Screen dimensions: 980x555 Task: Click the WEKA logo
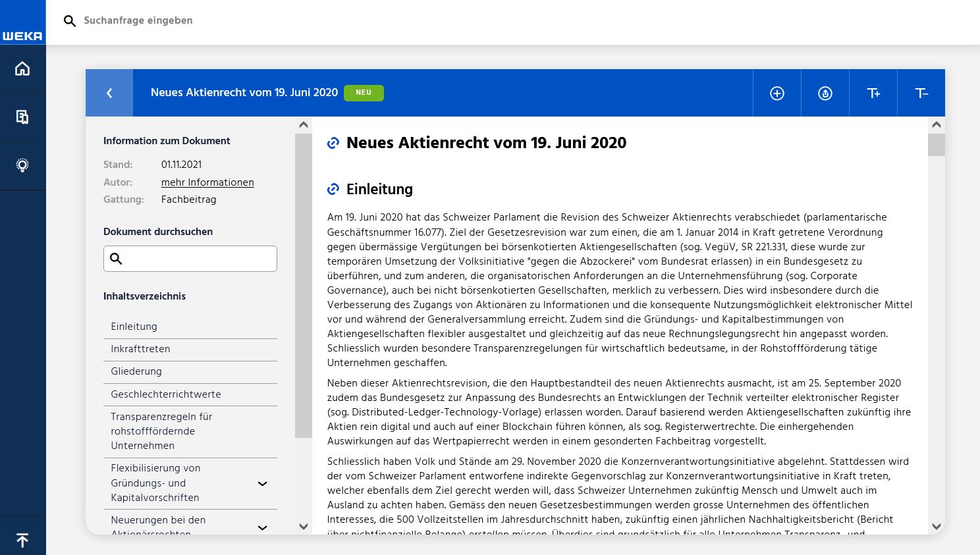(22, 36)
